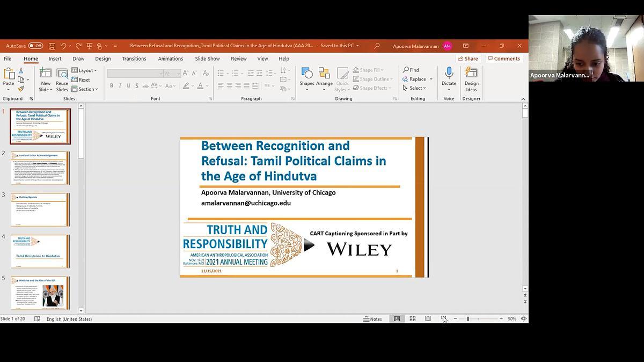Click the search magnifier in title bar
Viewport: 644px width, 362px height.
(x=377, y=46)
